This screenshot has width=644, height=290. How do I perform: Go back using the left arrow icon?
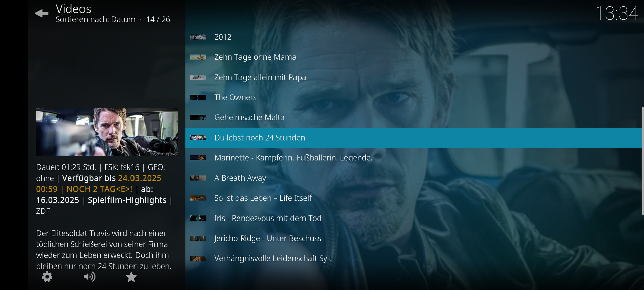coord(42,13)
